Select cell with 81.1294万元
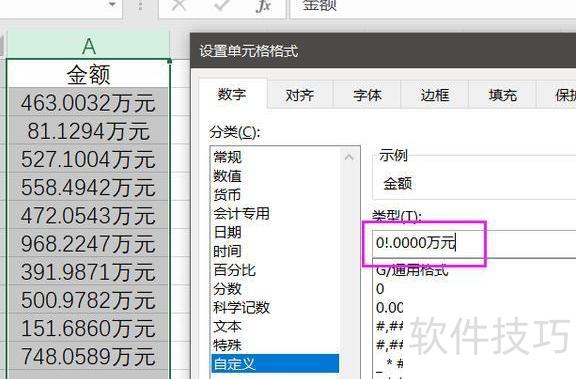This screenshot has width=576, height=379. pyautogui.click(x=88, y=131)
